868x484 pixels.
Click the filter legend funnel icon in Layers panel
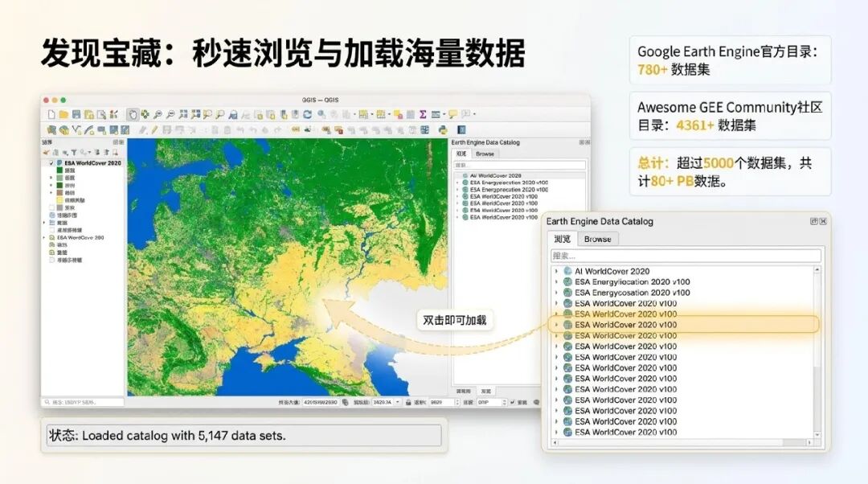74,153
